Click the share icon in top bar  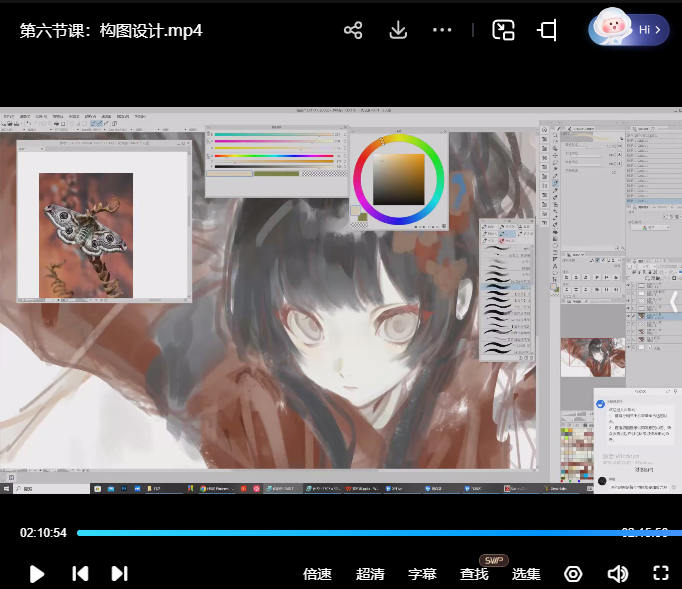point(353,30)
